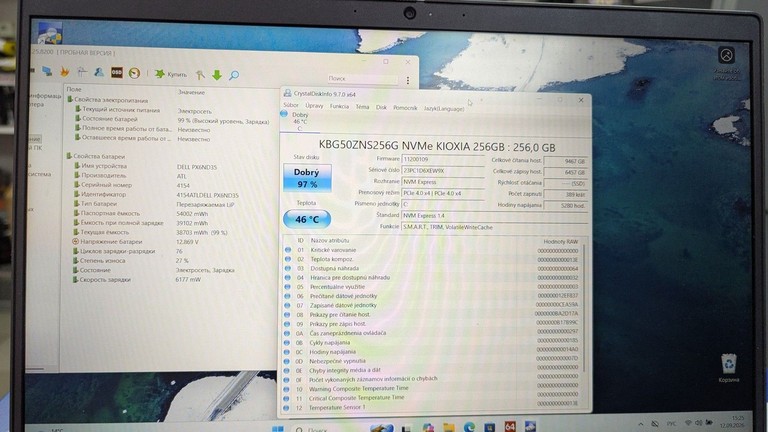Open the Súbor menu in CrystalDiskInfo

pos(290,105)
